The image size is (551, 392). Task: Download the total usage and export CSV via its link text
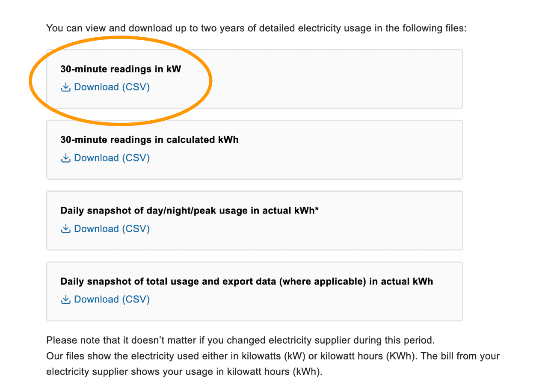click(112, 299)
